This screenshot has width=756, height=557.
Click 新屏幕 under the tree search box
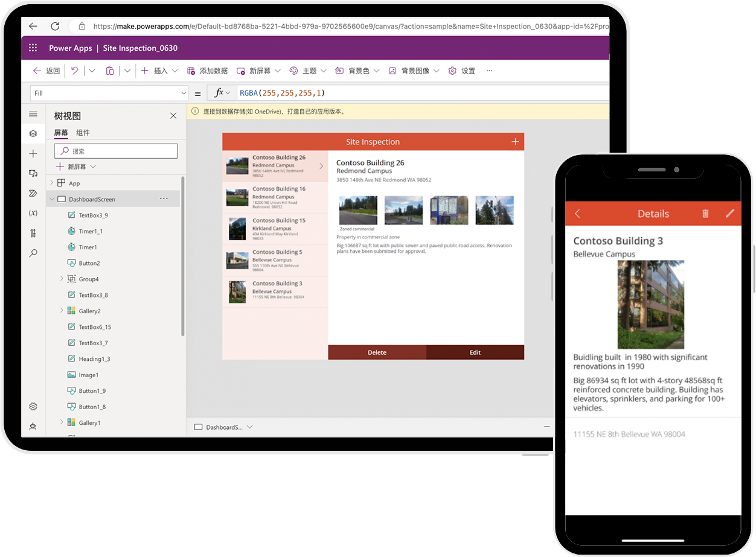tap(76, 167)
